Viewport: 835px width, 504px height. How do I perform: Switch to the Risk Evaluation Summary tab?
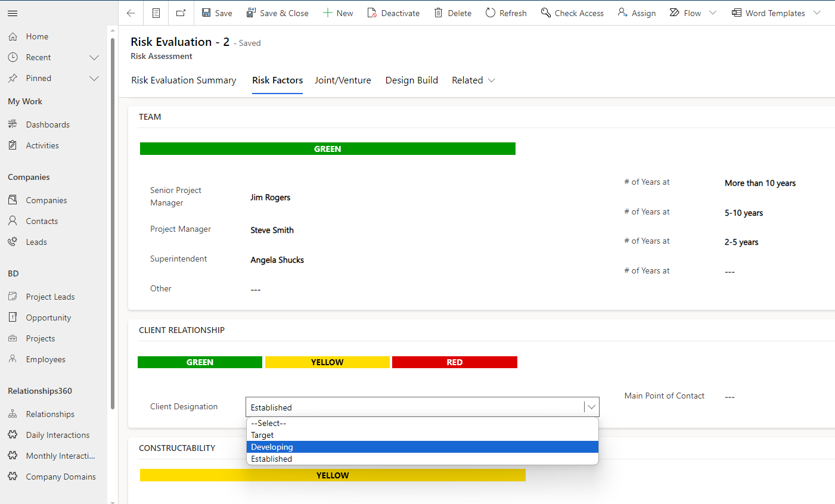[x=183, y=80]
